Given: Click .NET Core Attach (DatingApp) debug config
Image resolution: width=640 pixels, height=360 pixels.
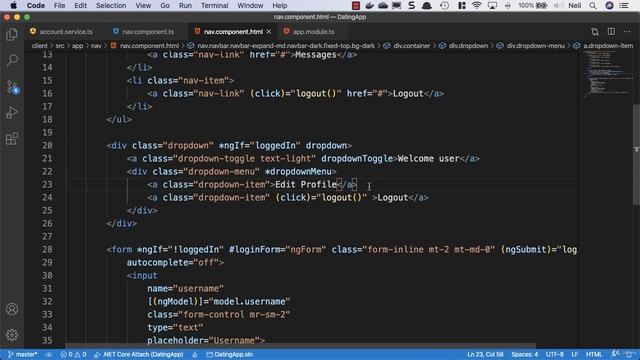Looking at the screenshot, I should click(139, 354).
